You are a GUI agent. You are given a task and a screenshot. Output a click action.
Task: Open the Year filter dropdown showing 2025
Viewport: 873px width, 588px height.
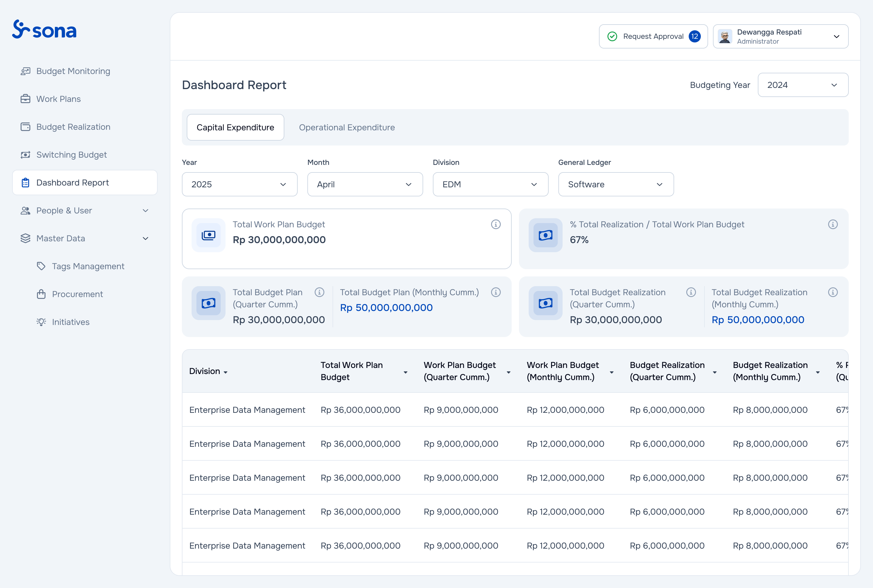pyautogui.click(x=240, y=185)
